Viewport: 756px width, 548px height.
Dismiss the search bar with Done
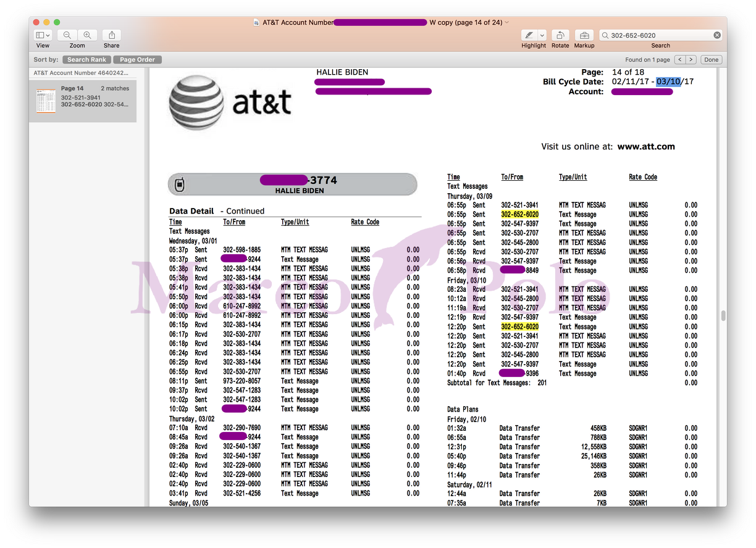pyautogui.click(x=712, y=60)
